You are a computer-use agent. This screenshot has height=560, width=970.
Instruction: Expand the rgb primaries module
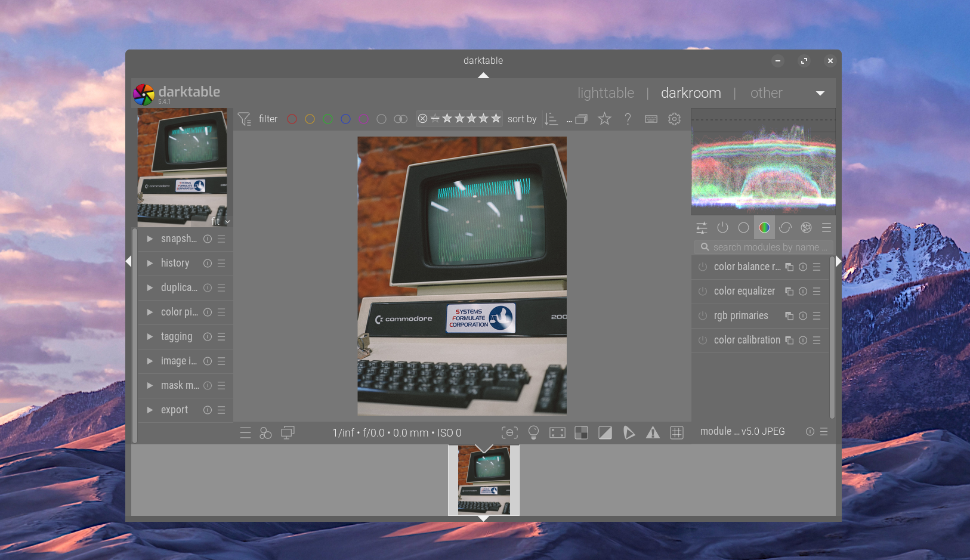(x=741, y=315)
